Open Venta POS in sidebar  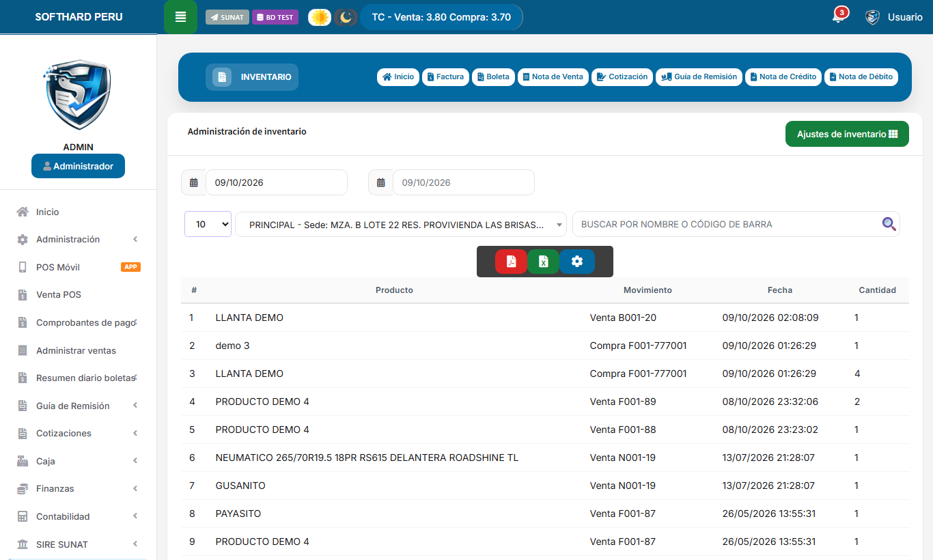pos(78,295)
